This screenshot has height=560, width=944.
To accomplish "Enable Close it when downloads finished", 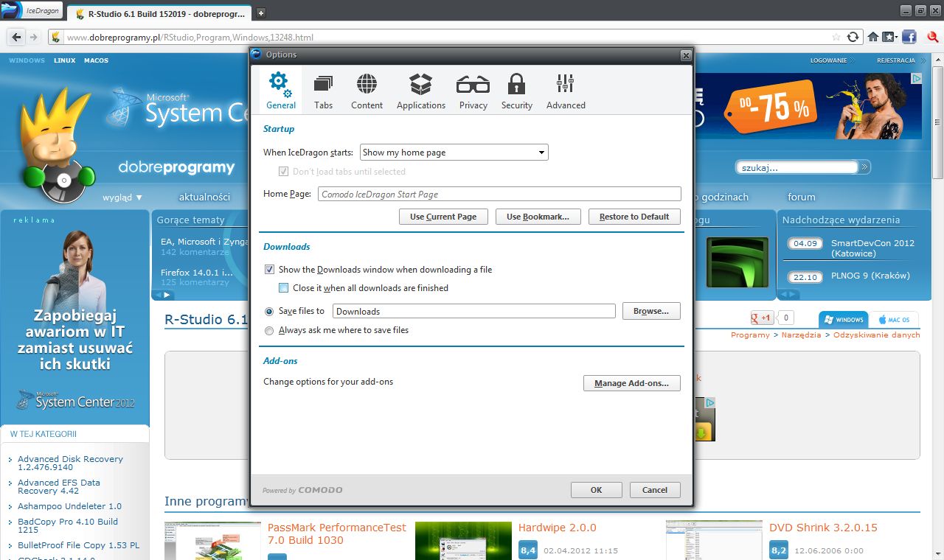I will [x=283, y=288].
